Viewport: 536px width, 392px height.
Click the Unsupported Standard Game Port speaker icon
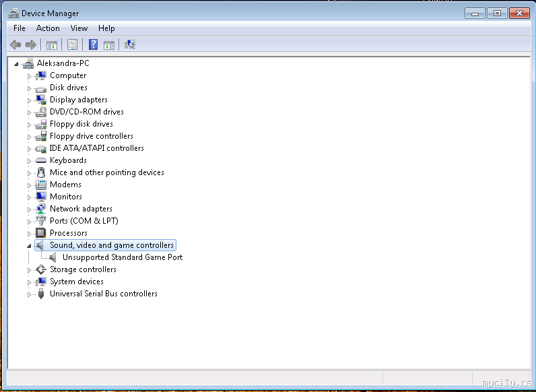click(53, 257)
